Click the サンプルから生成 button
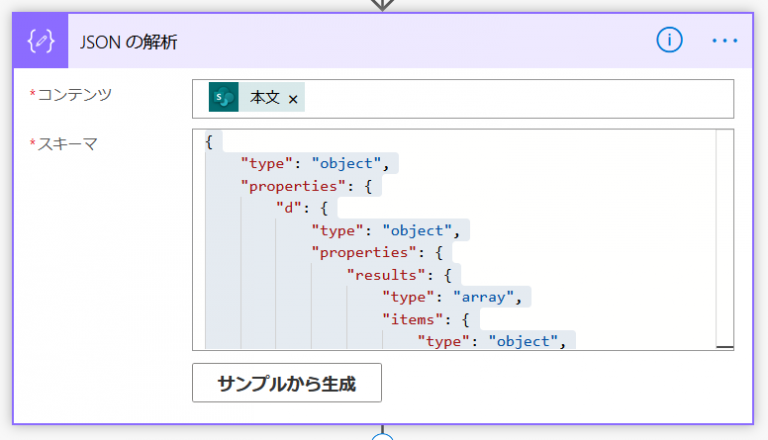 point(286,382)
